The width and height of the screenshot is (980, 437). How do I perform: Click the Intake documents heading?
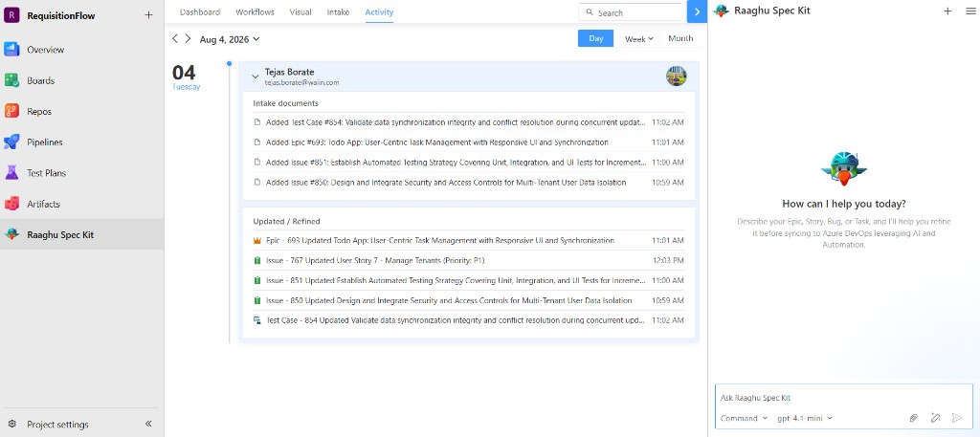(x=285, y=103)
